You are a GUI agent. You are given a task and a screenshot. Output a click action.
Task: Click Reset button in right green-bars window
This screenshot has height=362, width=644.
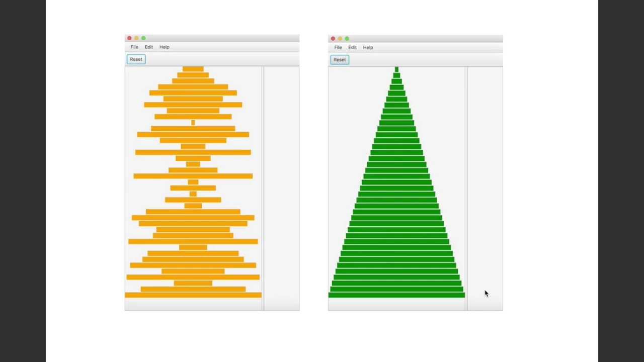pyautogui.click(x=340, y=60)
